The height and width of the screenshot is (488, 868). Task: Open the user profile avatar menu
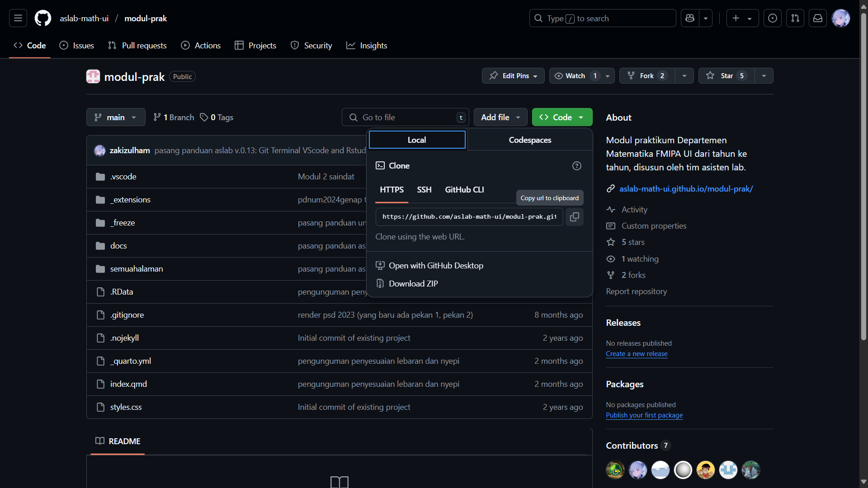[x=841, y=18]
